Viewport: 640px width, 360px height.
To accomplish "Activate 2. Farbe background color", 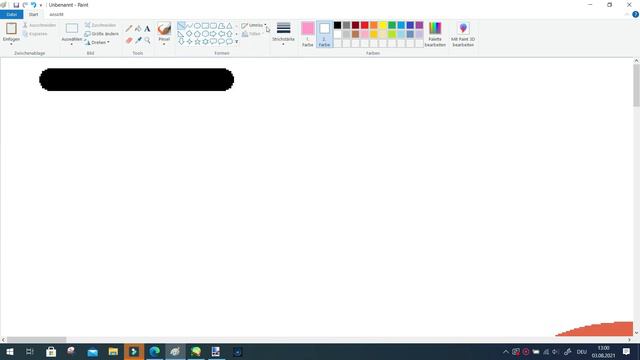I will coord(324,34).
